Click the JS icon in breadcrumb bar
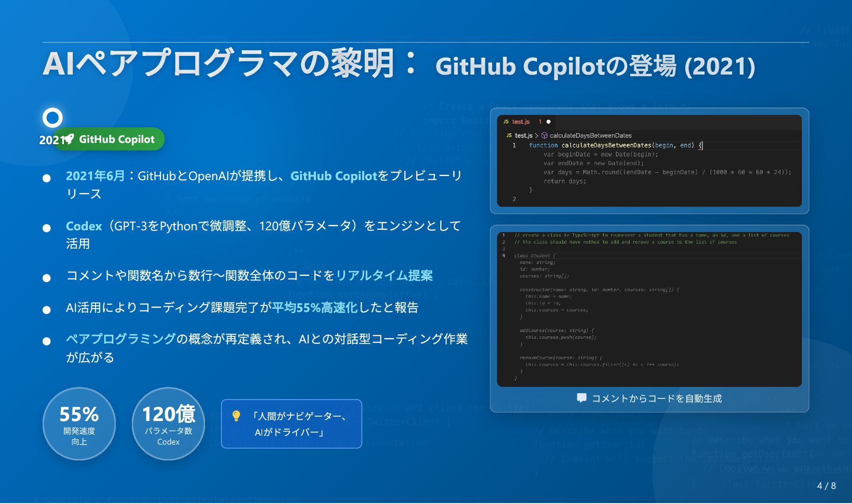852x504 pixels. point(509,135)
